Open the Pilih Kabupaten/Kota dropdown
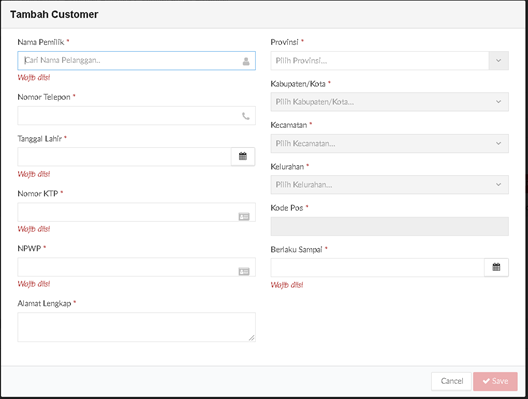The image size is (528, 399). [390, 102]
